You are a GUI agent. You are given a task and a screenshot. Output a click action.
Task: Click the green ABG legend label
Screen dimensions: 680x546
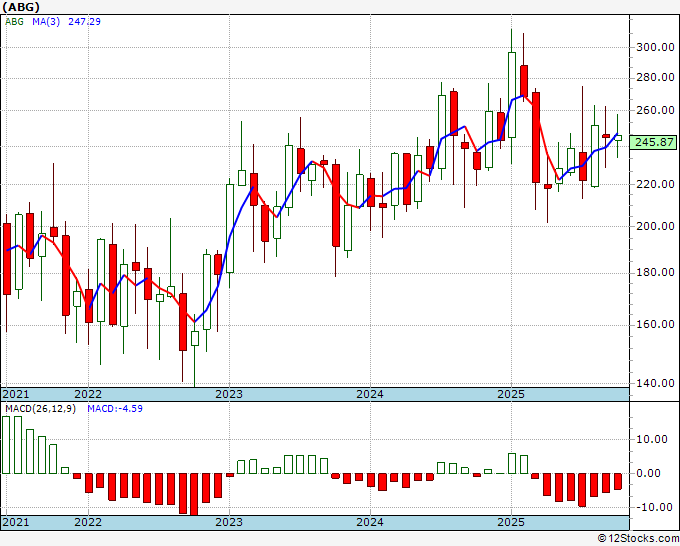coord(14,21)
